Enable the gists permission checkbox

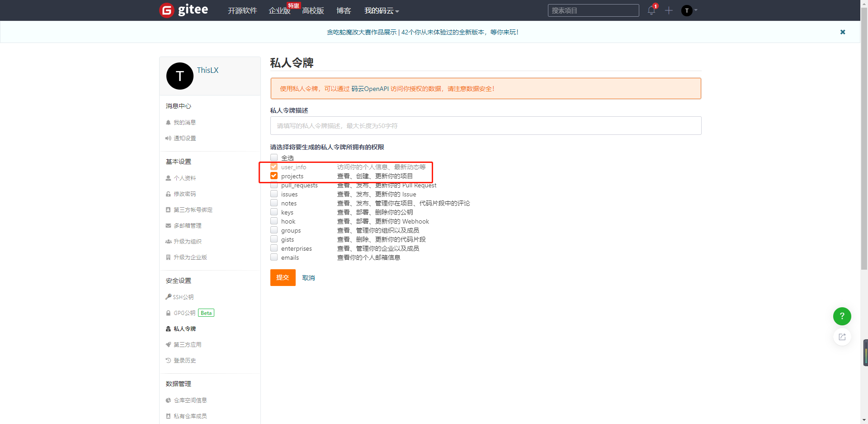coord(274,239)
